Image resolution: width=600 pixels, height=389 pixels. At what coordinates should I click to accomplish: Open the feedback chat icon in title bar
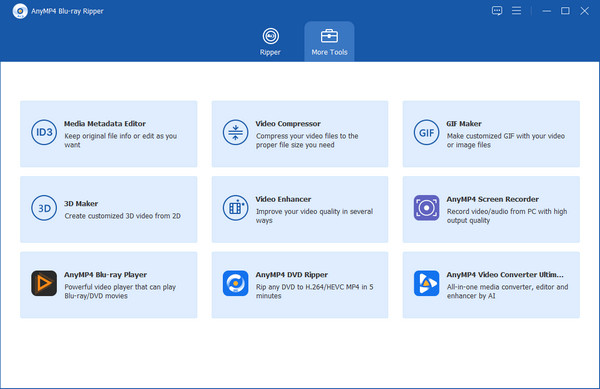pyautogui.click(x=497, y=11)
